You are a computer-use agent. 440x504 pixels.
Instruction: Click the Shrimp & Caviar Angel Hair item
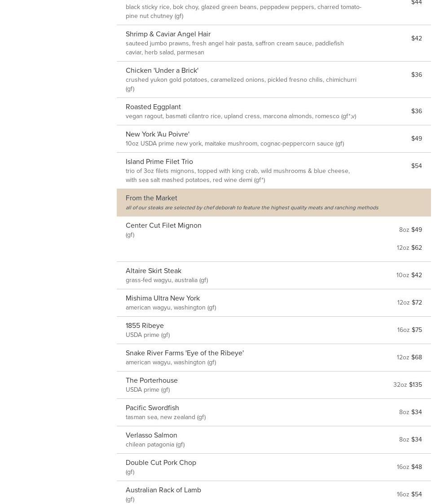click(x=168, y=34)
